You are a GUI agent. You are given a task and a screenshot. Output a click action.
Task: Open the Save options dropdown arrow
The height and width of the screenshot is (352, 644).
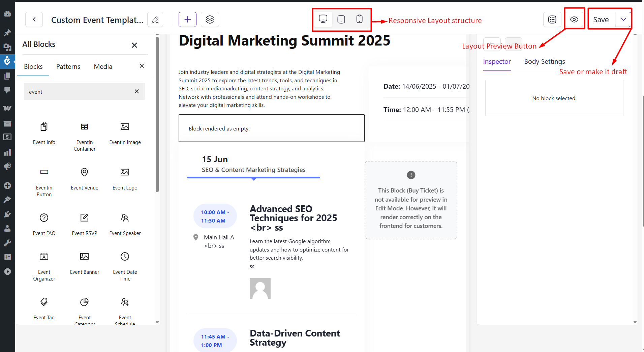pyautogui.click(x=623, y=19)
